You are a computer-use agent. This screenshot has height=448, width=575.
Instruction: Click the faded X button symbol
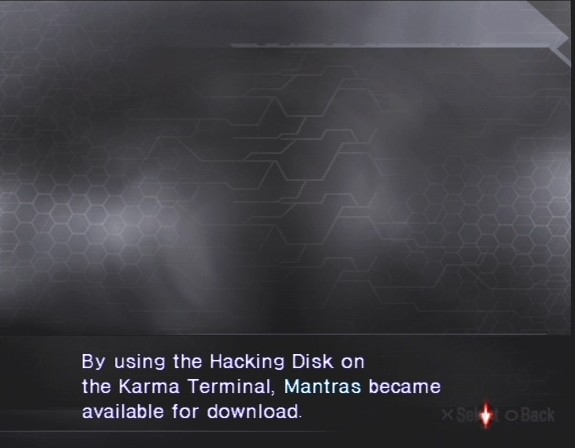coord(448,415)
